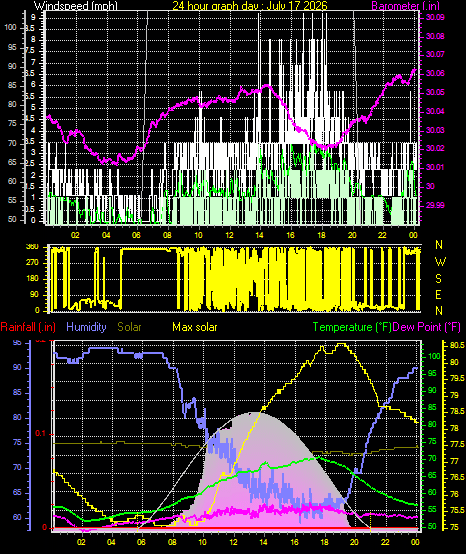Click the W wind direction label

click(440, 262)
